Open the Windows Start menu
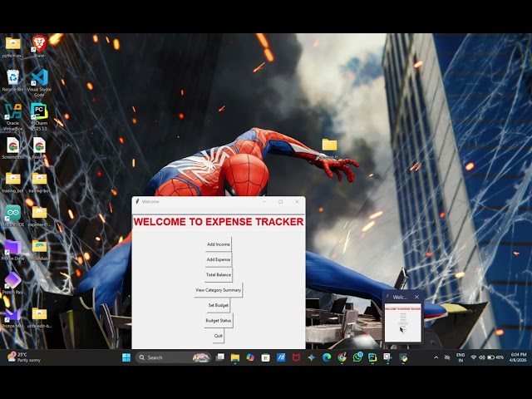The height and width of the screenshot is (399, 532). 126,357
